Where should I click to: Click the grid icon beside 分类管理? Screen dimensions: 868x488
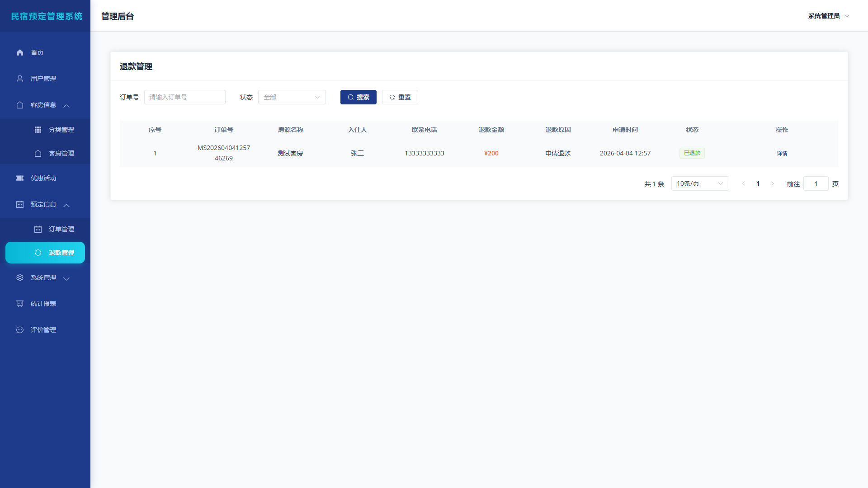38,130
